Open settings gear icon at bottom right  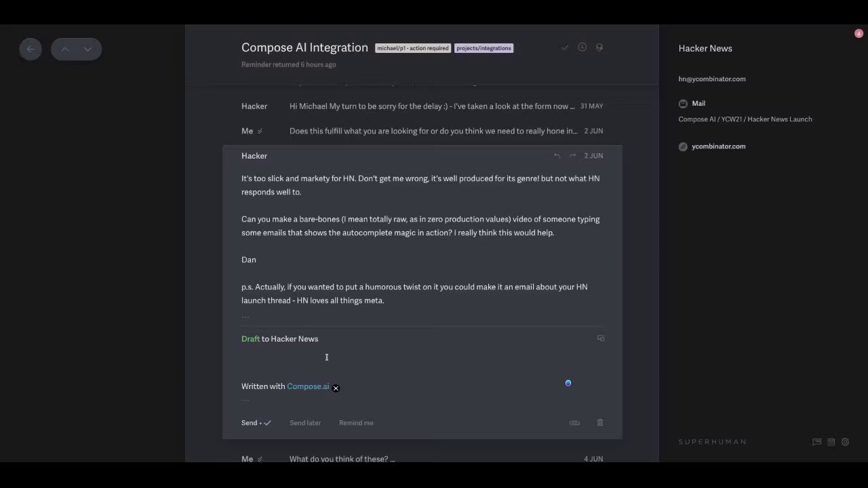coord(845,442)
